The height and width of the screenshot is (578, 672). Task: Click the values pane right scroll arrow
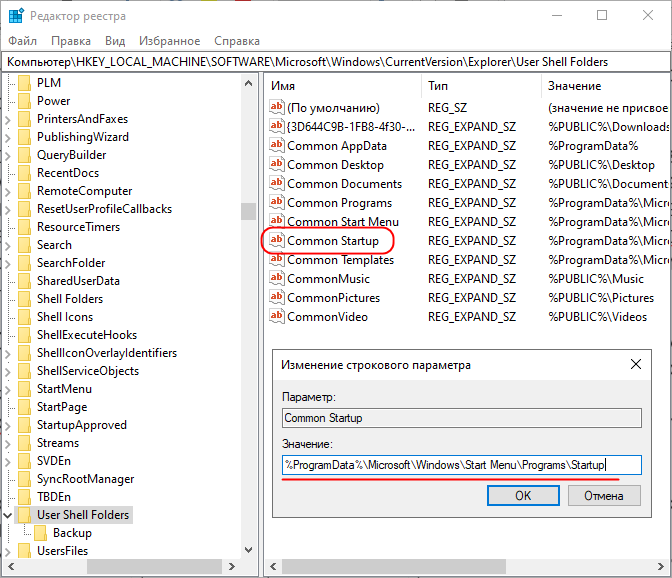click(x=660, y=566)
